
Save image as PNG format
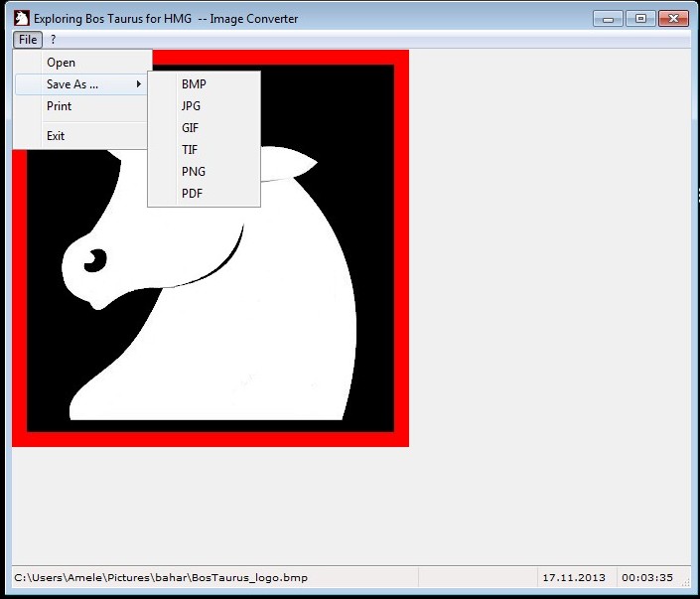click(204, 172)
